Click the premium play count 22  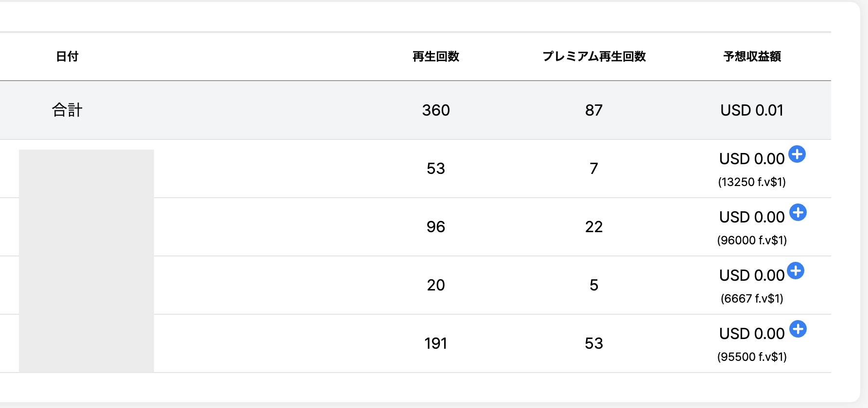point(593,227)
